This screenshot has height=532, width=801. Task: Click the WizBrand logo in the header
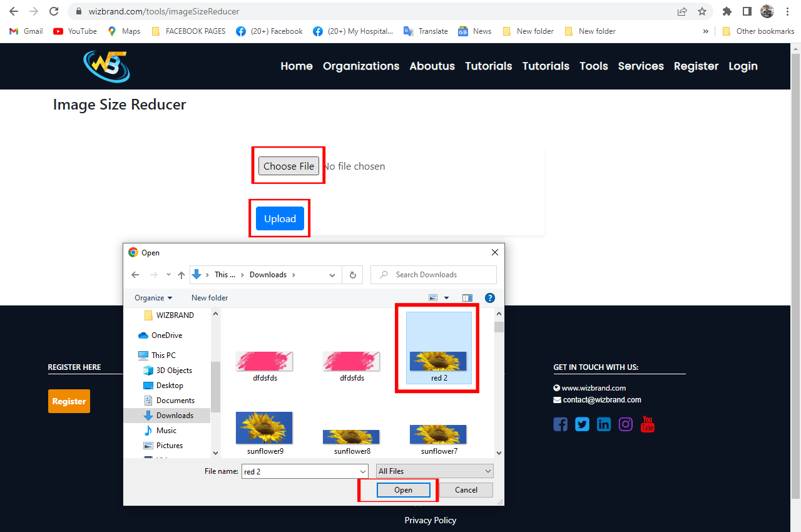[x=105, y=66]
